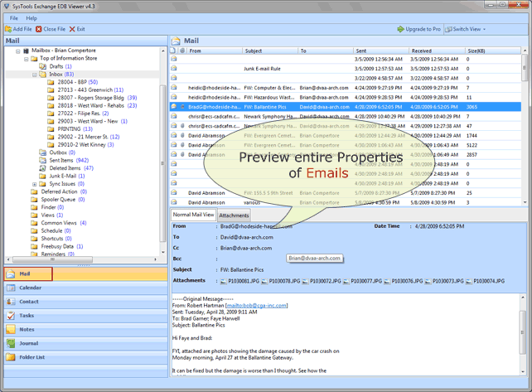The width and height of the screenshot is (532, 392).
Task: Select the Junk E-mail Rule message
Action: coord(346,69)
